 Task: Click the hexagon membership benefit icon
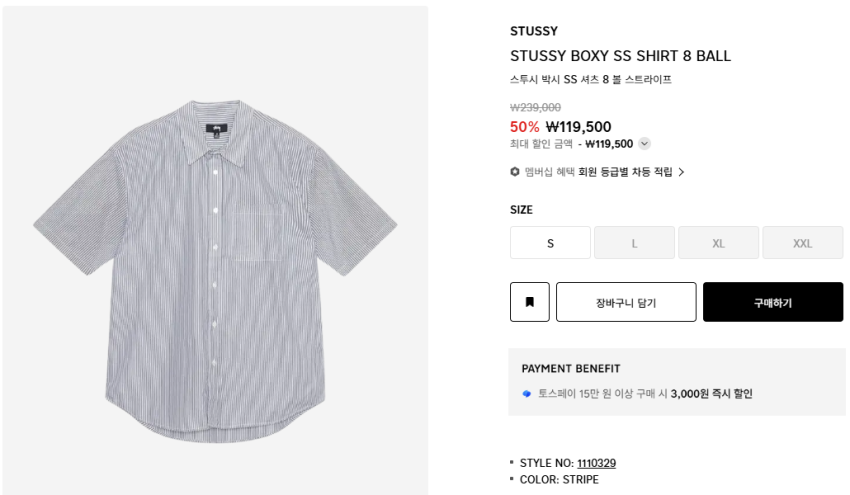[x=515, y=172]
